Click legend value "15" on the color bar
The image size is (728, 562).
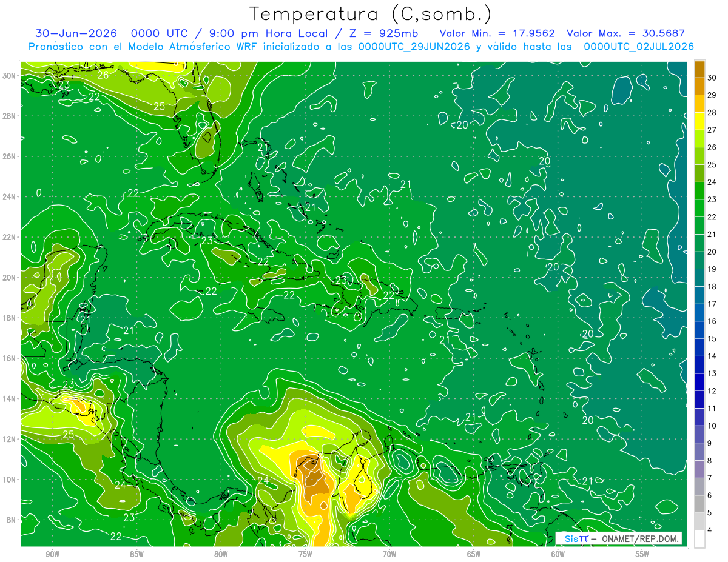click(712, 339)
